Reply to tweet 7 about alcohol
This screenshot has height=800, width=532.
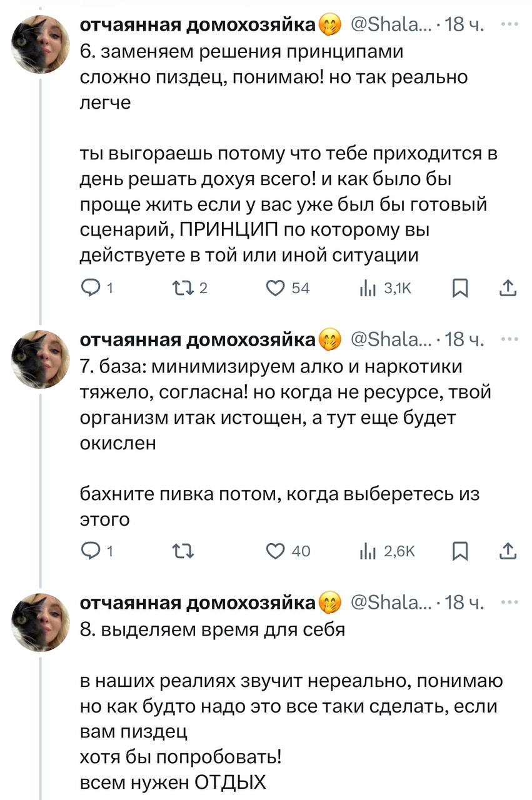[x=91, y=551]
